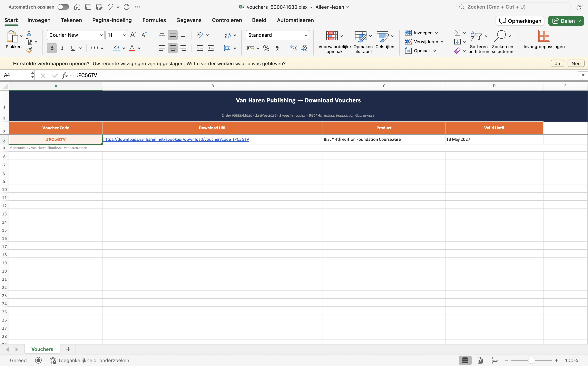Increase decimal places
Image resolution: width=588 pixels, height=366 pixels.
point(293,48)
